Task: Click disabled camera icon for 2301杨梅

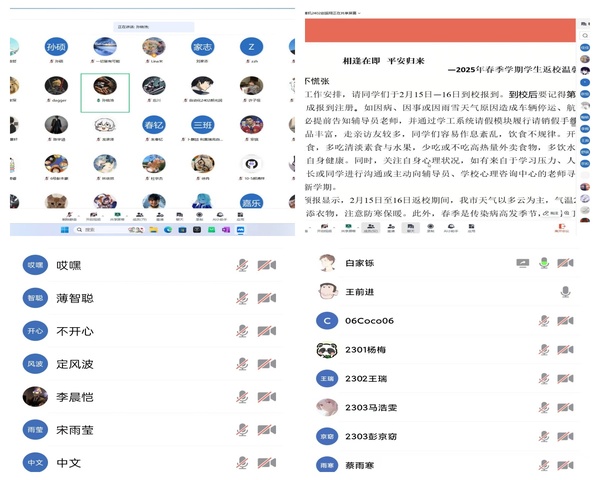Action: pyautogui.click(x=566, y=350)
